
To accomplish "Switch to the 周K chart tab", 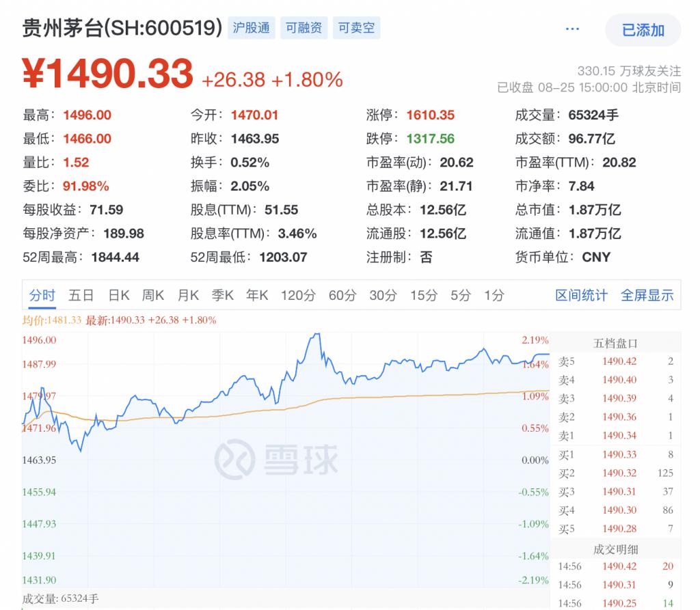I will (153, 295).
